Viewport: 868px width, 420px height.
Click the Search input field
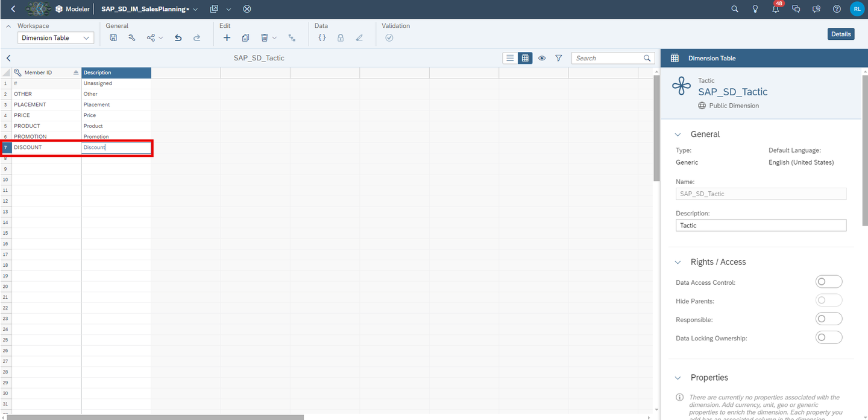[x=613, y=59]
